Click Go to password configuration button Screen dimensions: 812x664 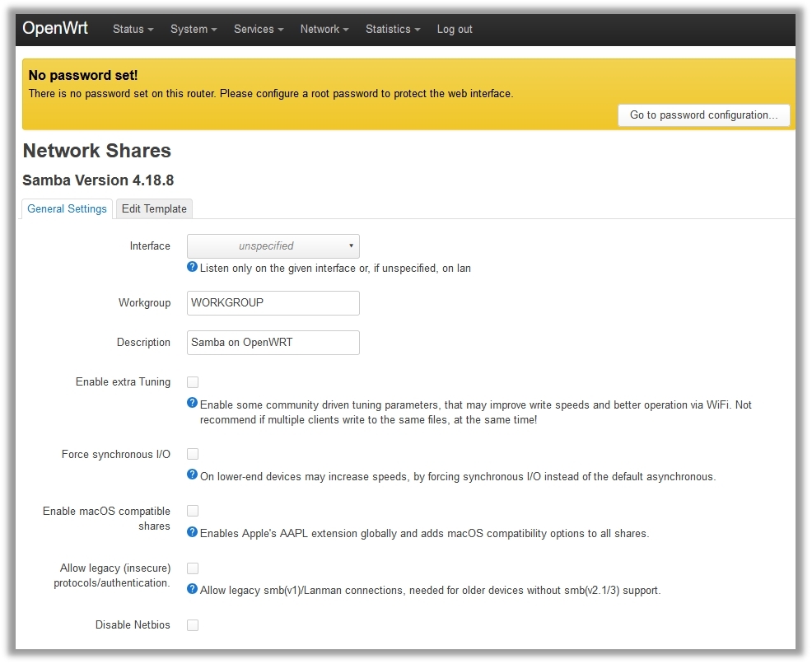pyautogui.click(x=703, y=115)
